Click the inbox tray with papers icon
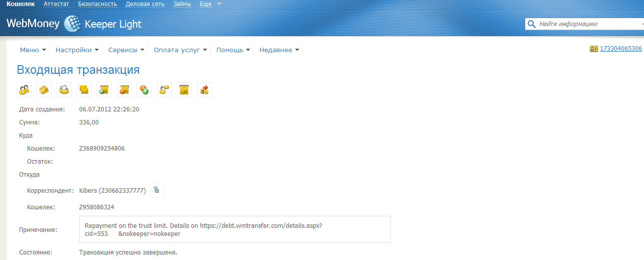Screen dimensions: 644x260 click(64, 90)
